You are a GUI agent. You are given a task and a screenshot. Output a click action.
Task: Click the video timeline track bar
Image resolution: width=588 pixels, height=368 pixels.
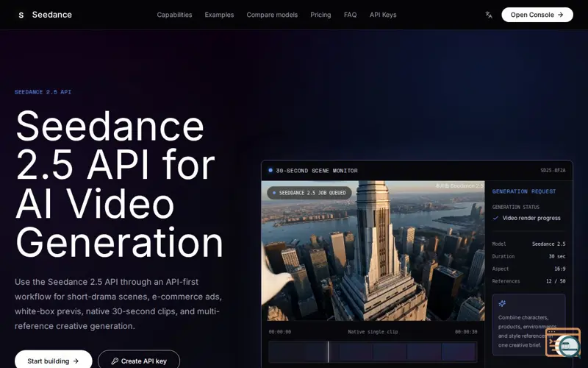coord(373,352)
